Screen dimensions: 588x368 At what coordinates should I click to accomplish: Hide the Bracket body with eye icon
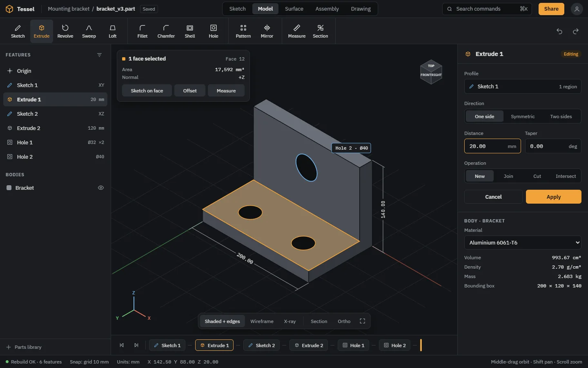coord(101,188)
